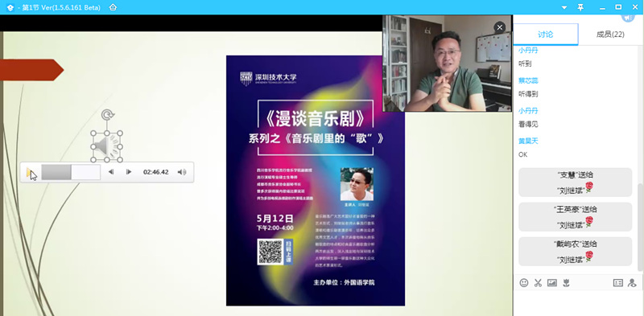Switch to the 成员(22) tab

click(610, 35)
